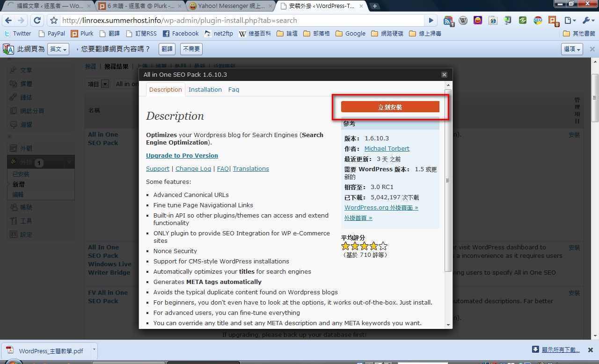Open the 翻譯 bookmark in the bookmarks bar
This screenshot has width=599, height=364.
click(110, 34)
